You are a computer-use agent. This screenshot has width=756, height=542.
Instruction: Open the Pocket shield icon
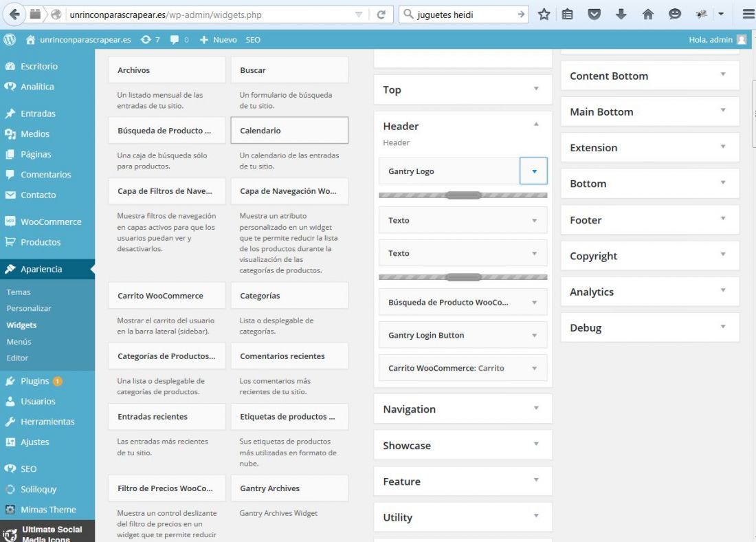tap(594, 14)
